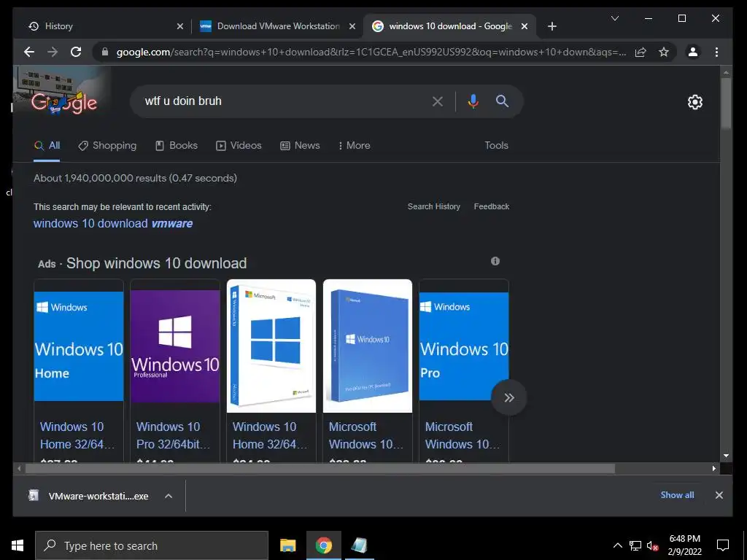Viewport: 747px width, 560px height.
Task: Open Microsoft Windows 10 blue box thumbnail
Action: pyautogui.click(x=368, y=346)
